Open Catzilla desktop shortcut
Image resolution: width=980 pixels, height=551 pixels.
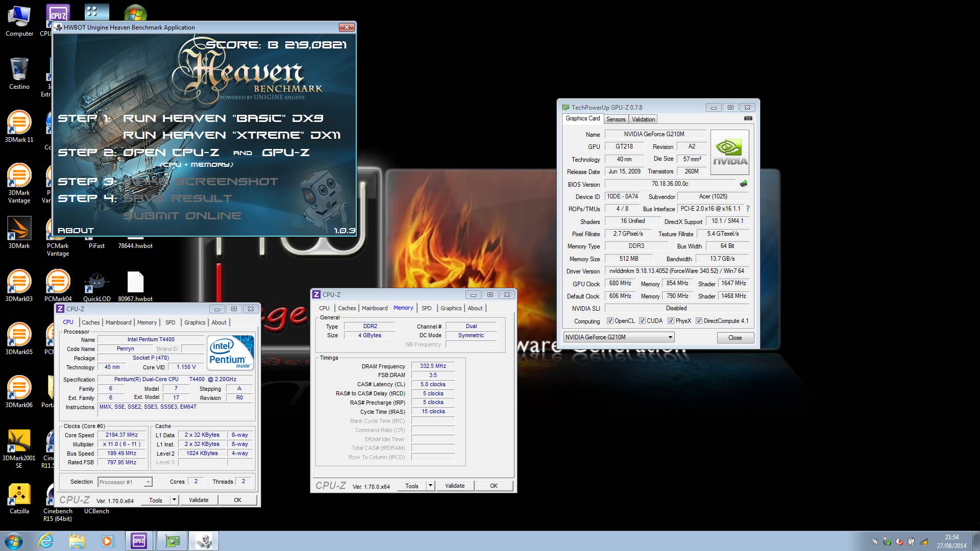click(19, 498)
